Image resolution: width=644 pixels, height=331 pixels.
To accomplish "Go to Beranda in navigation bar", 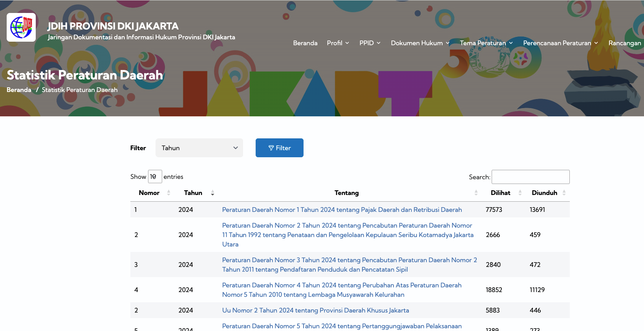I will [x=305, y=43].
